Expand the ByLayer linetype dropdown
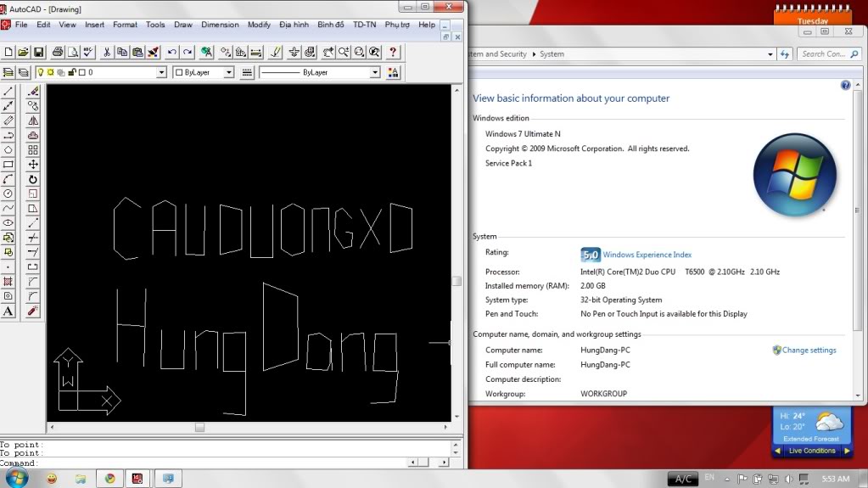The width and height of the screenshot is (868, 488). coord(375,72)
